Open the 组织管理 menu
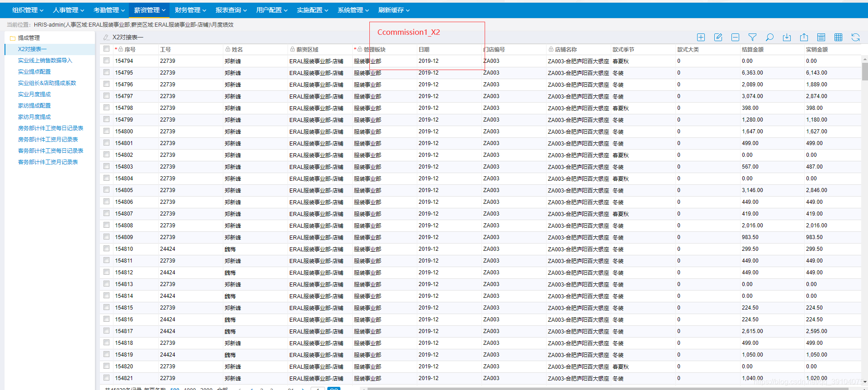The width and height of the screenshot is (868, 390). point(28,10)
